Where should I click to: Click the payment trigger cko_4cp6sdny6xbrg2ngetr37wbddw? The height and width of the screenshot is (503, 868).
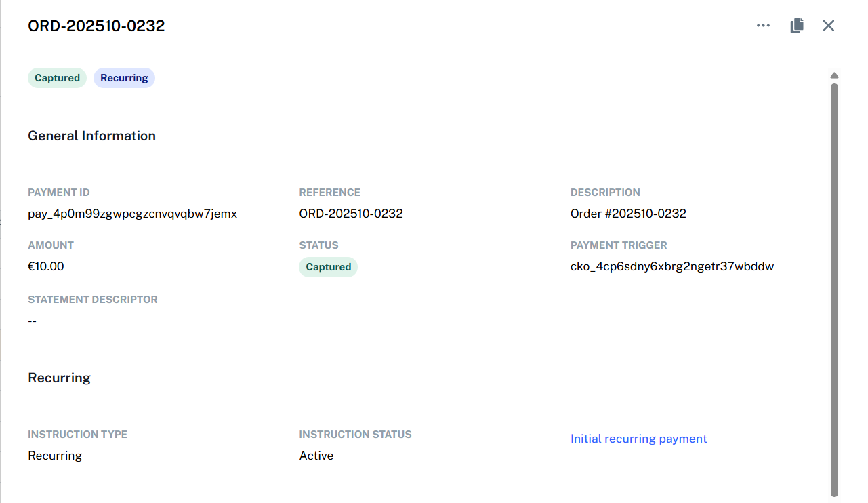pyautogui.click(x=672, y=266)
